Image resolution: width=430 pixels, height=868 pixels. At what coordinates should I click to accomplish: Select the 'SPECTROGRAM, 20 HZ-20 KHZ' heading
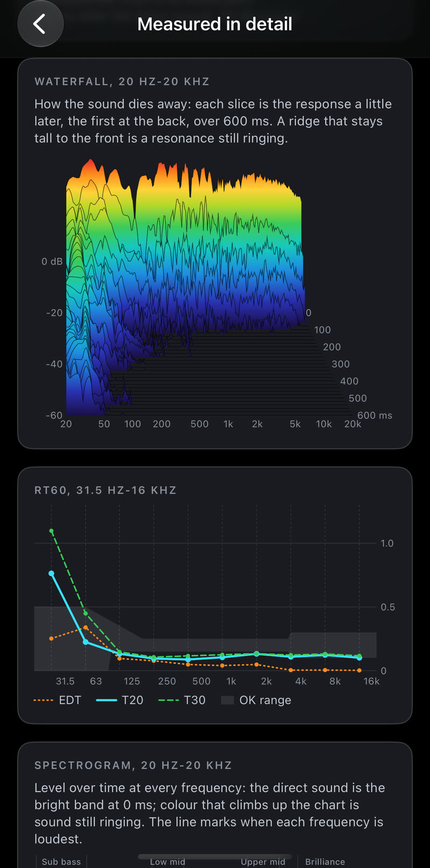[x=133, y=765]
